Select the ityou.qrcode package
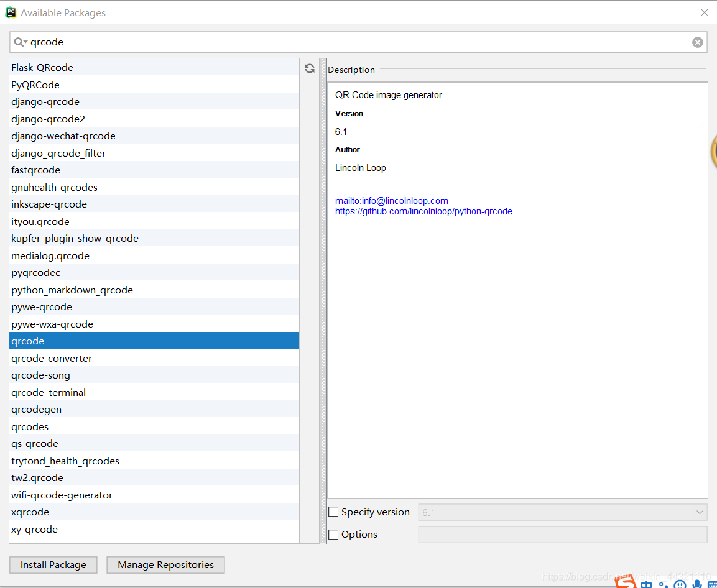Viewport: 717px width, 588px height. coord(154,221)
